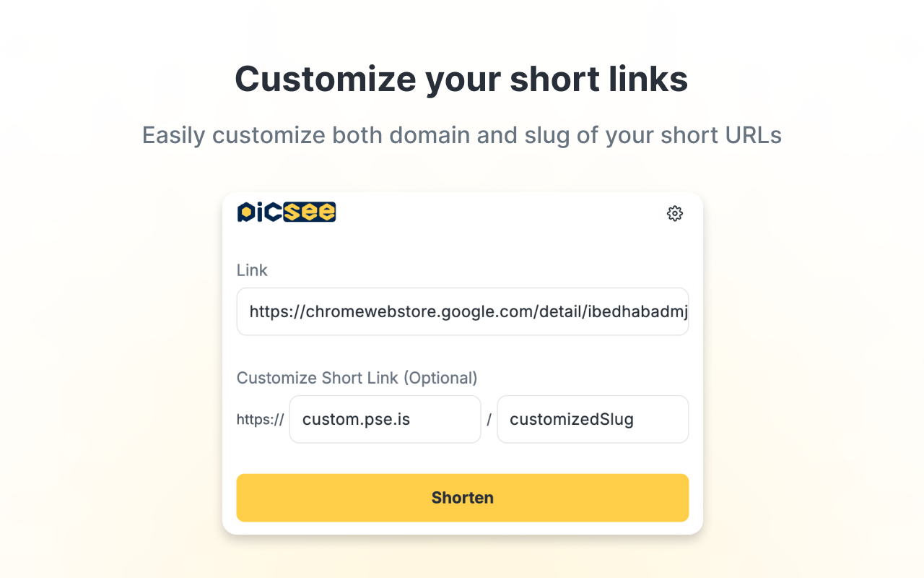This screenshot has height=578, width=924.
Task: Click the Customize your short links heading
Action: point(461,79)
